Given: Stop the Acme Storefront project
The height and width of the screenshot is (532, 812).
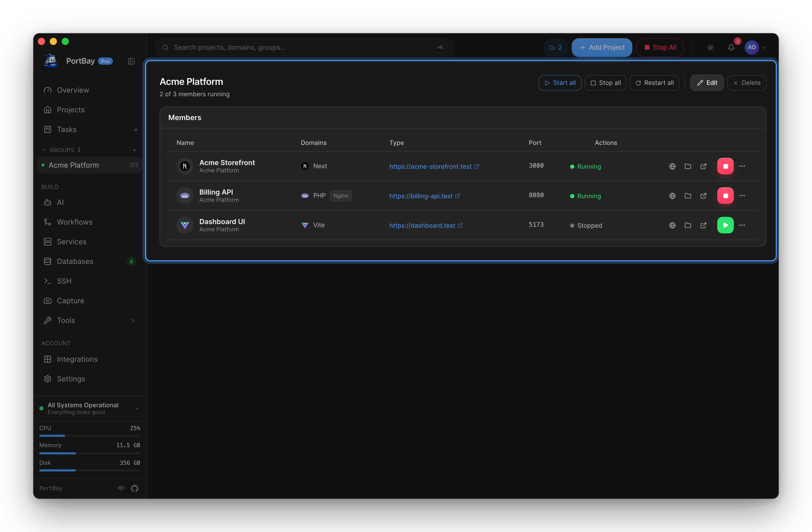Looking at the screenshot, I should [725, 166].
